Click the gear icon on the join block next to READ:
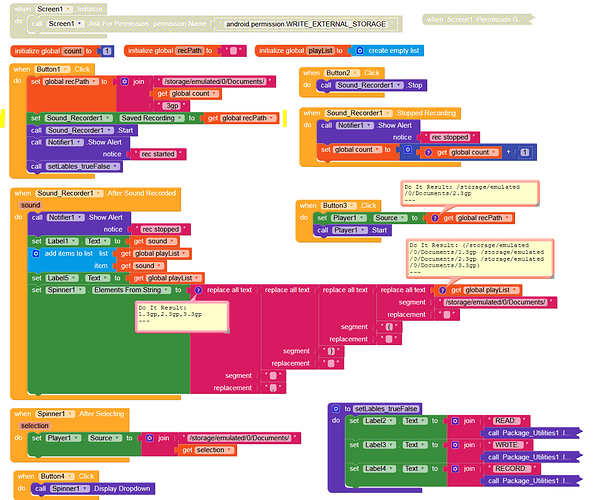Image resolution: width=593 pixels, height=500 pixels. pos(455,421)
